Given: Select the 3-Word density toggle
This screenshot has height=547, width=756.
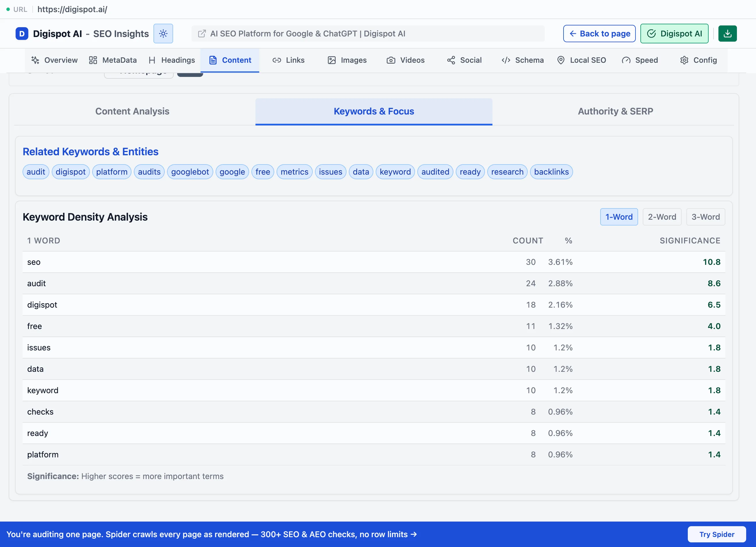Looking at the screenshot, I should coord(705,217).
